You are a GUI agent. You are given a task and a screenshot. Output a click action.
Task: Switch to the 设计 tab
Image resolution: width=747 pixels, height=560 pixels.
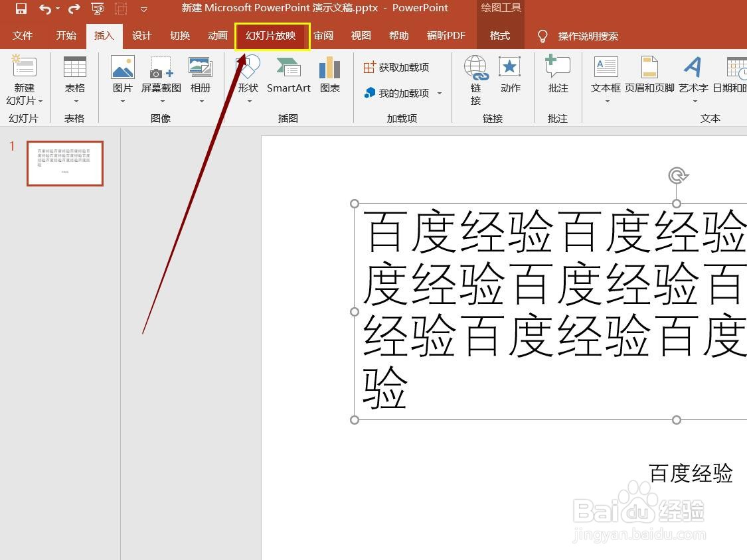(x=141, y=36)
